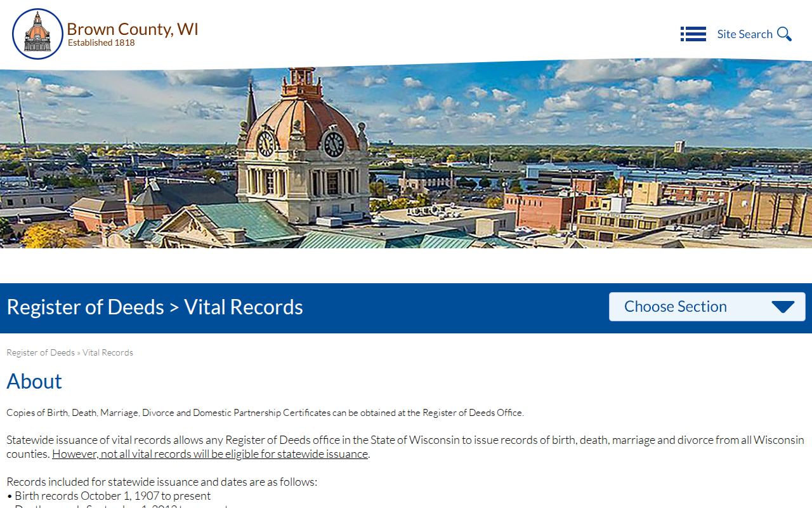Open the Site Search link text
The width and height of the screenshot is (812, 508).
pos(745,34)
